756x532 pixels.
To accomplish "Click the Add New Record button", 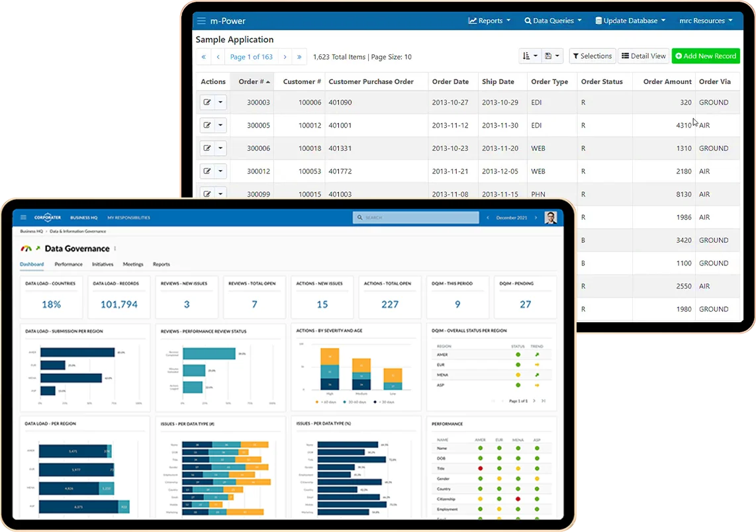I will click(706, 56).
